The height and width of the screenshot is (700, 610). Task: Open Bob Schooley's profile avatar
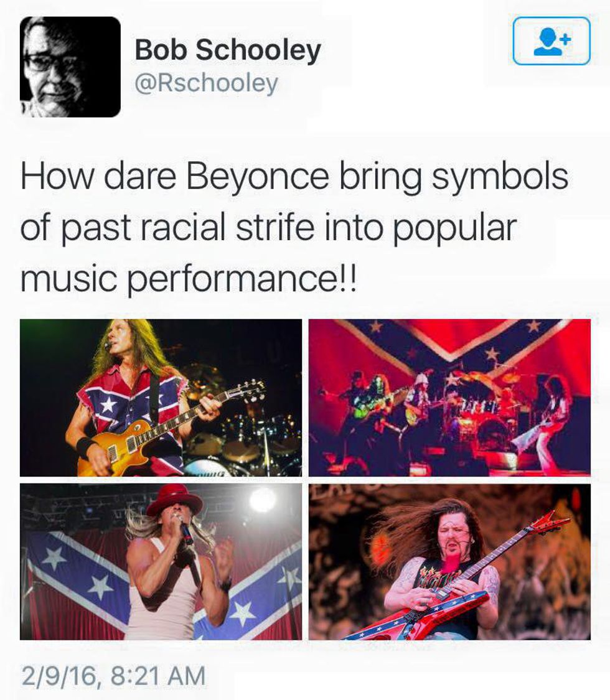pos(70,67)
